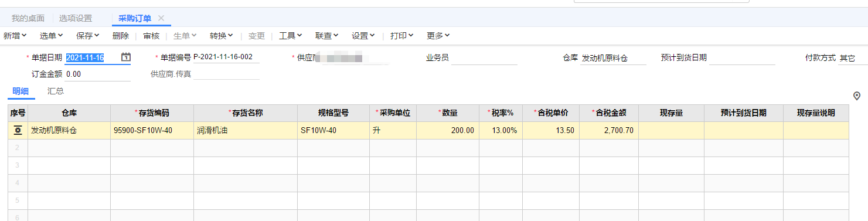Click the 变更 button
The width and height of the screenshot is (868, 221).
257,36
